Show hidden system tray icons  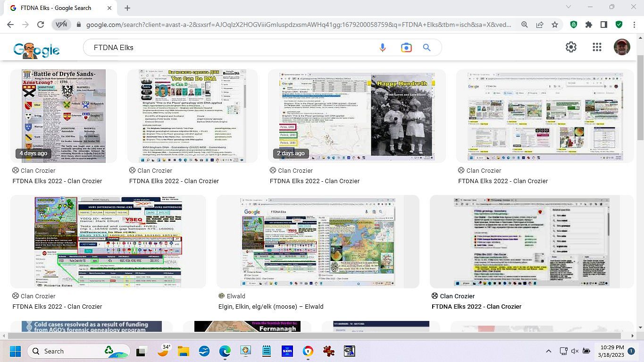[549, 351]
